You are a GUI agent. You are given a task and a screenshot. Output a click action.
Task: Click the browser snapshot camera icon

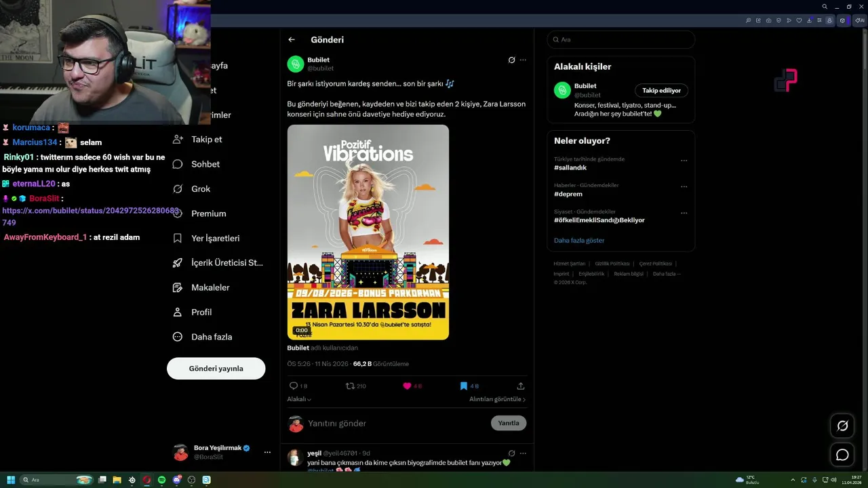[x=768, y=20]
